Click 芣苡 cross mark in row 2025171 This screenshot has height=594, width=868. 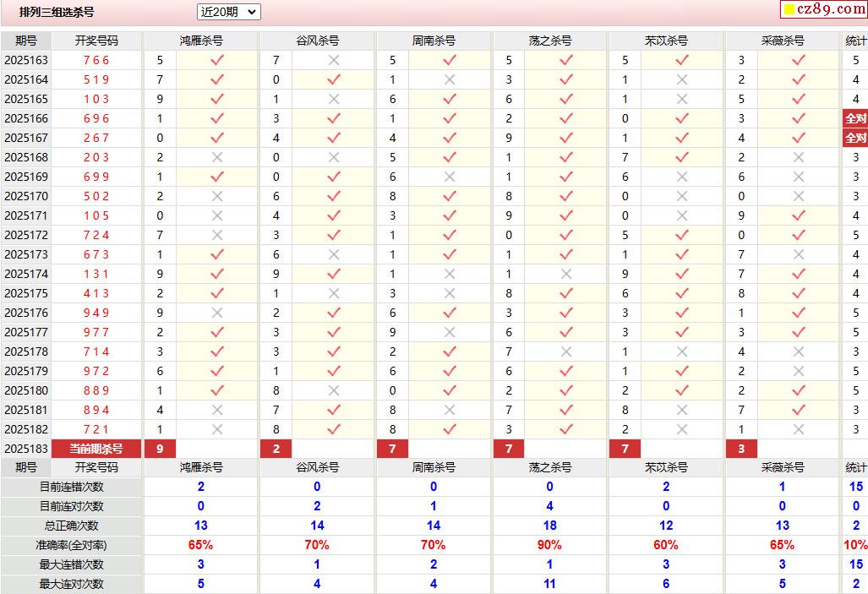coord(682,215)
